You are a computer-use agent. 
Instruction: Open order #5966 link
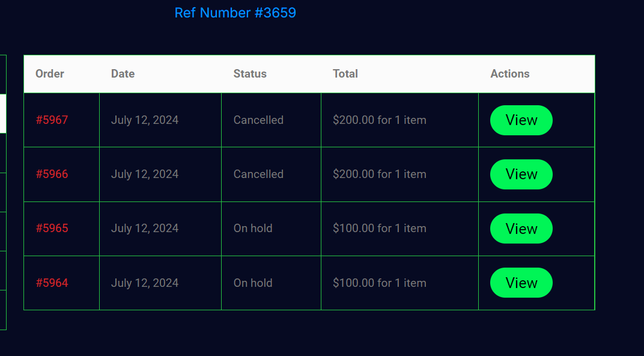tap(52, 174)
